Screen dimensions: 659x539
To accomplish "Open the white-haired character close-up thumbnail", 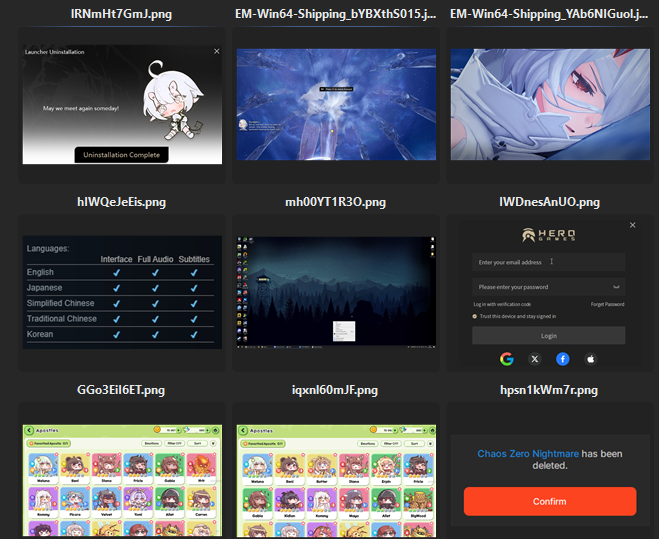I will (550, 104).
